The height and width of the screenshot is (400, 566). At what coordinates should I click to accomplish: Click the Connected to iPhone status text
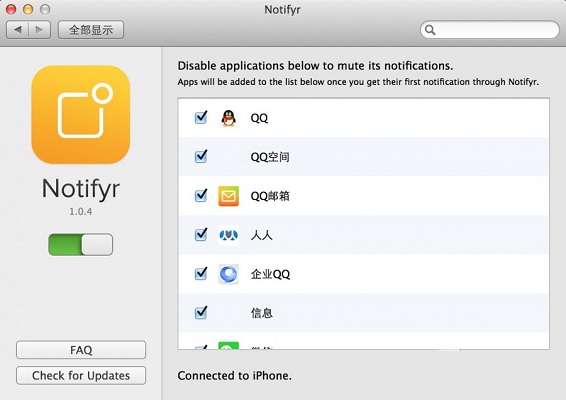tap(235, 375)
